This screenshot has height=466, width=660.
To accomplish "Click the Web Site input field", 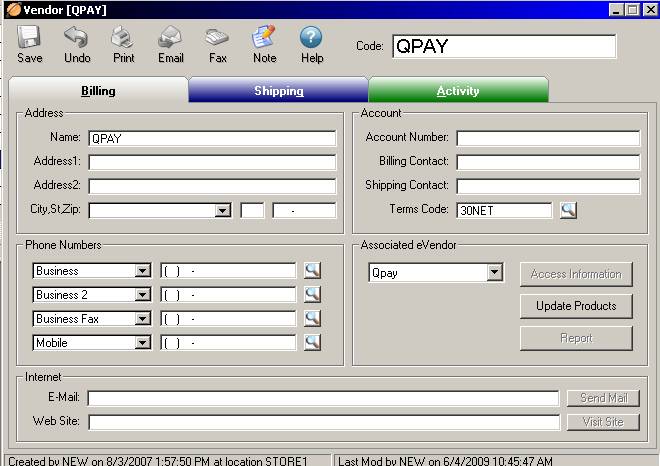I will (324, 422).
